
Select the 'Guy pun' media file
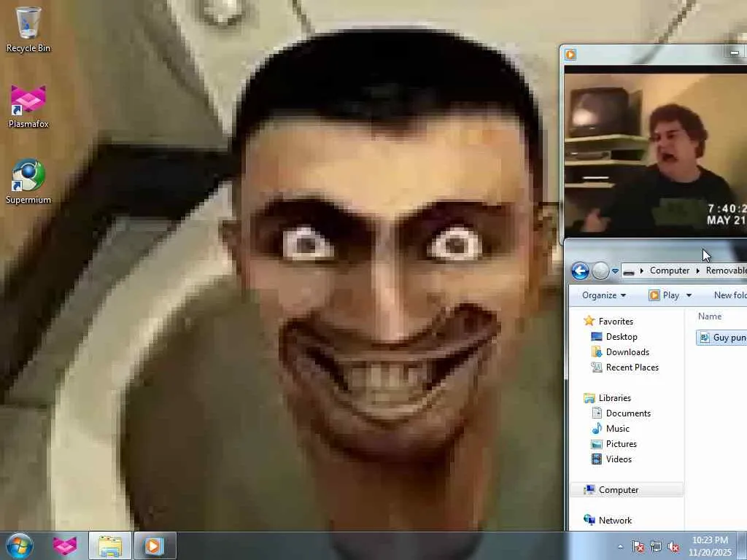(721, 338)
